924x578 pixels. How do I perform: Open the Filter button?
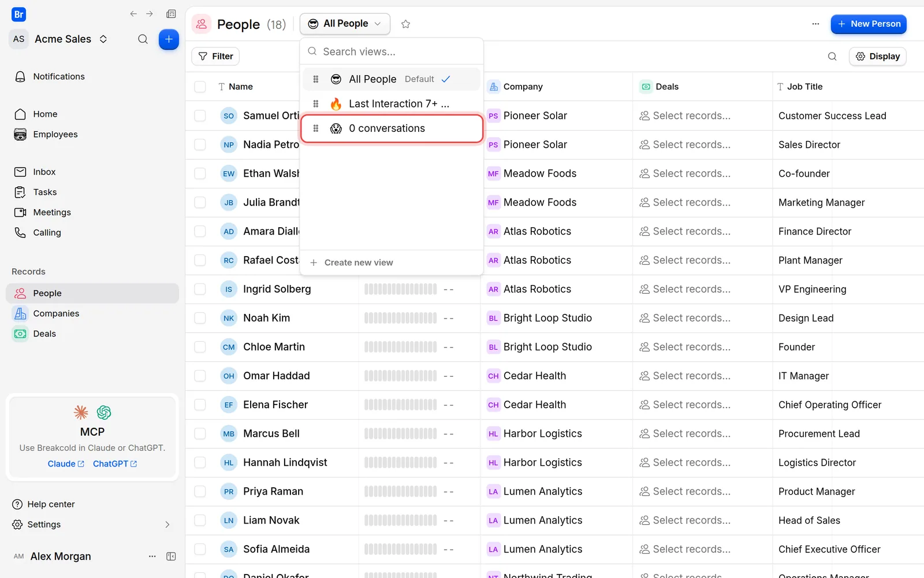(x=215, y=56)
